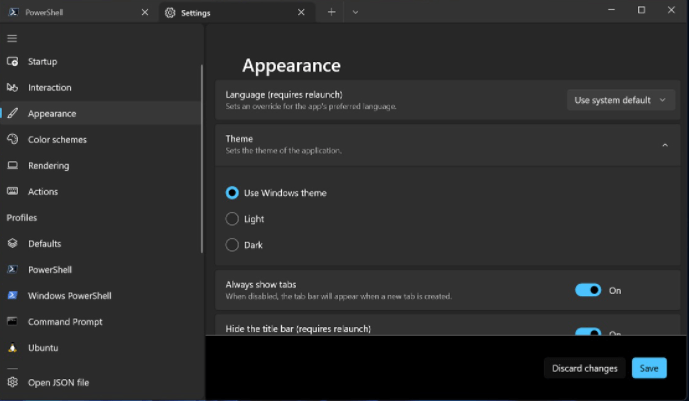Open the Actions settings page
Viewport: 691px width, 401px height.
[101, 191]
